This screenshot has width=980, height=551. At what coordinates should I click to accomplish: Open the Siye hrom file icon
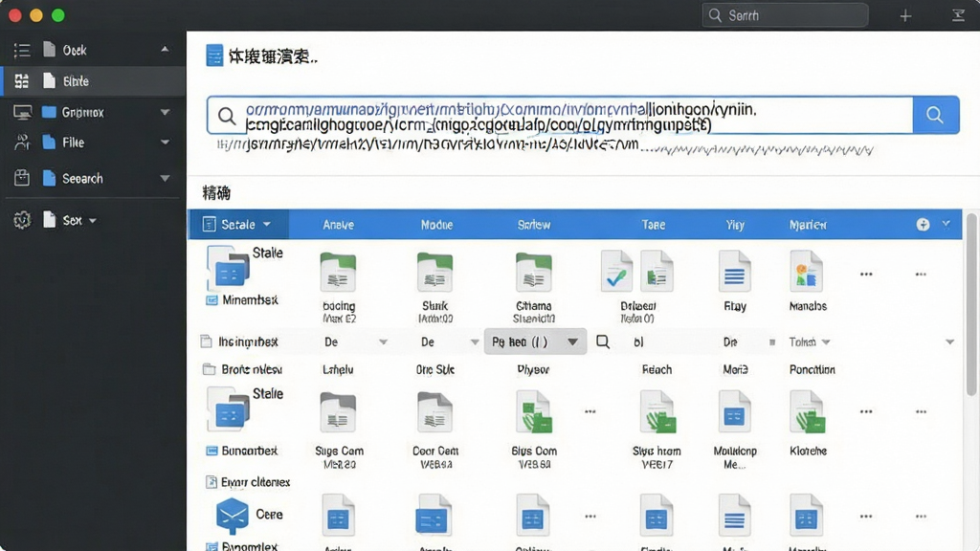click(657, 412)
